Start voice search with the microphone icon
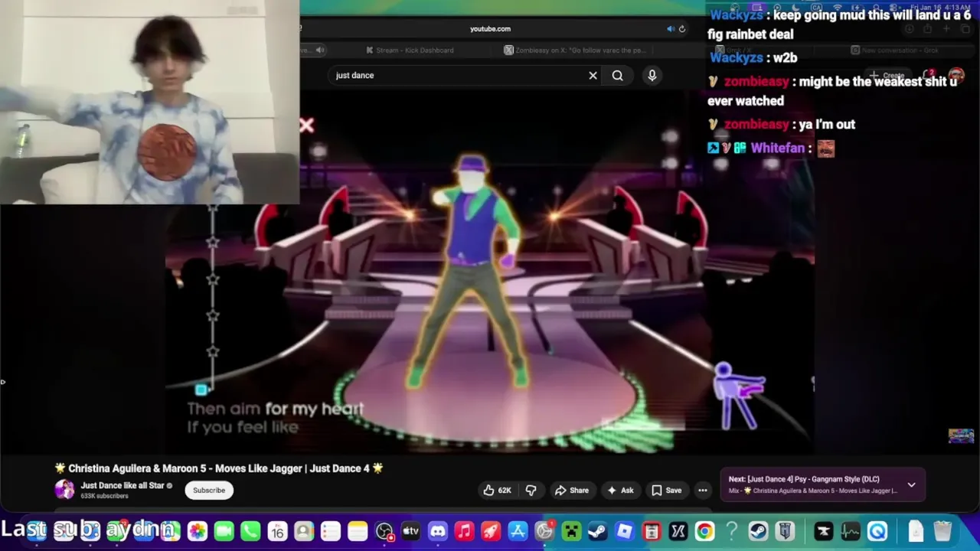 [x=652, y=75]
